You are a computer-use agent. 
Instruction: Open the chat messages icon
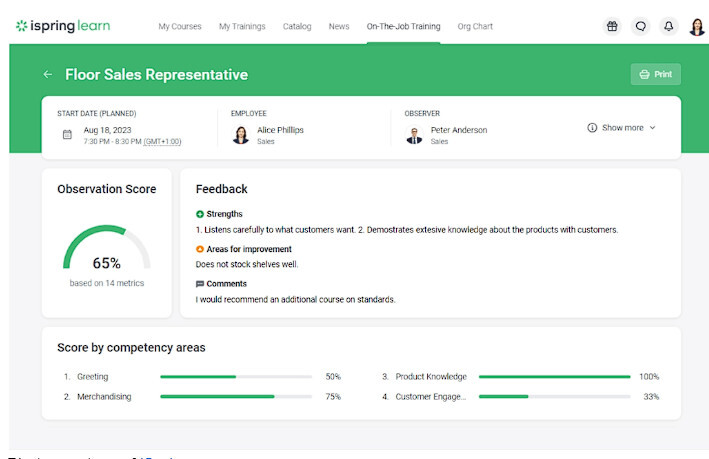pyautogui.click(x=640, y=26)
